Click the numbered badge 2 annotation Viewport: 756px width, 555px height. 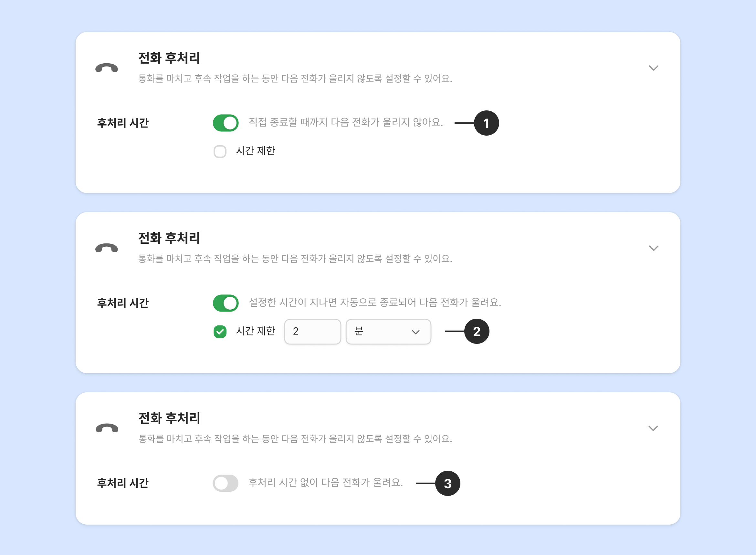[x=476, y=331]
